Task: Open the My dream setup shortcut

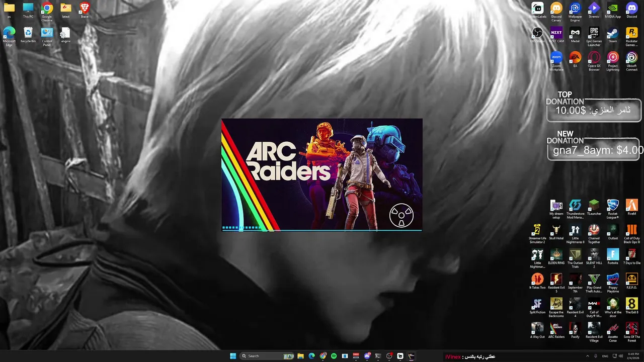Action: (x=556, y=209)
